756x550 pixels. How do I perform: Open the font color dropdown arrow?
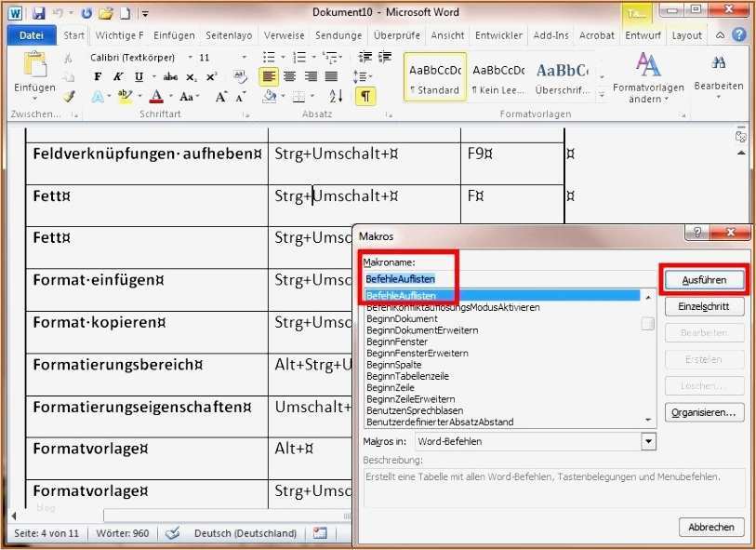pos(171,96)
